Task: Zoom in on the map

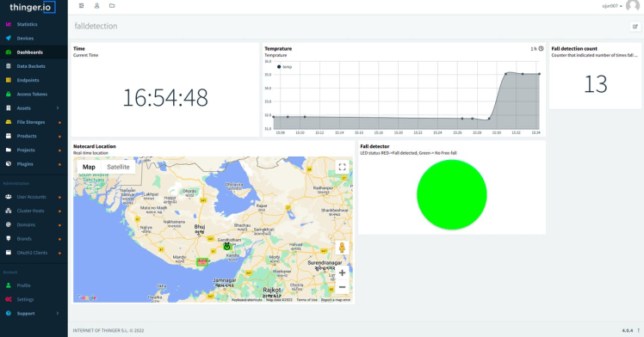Action: pos(342,273)
